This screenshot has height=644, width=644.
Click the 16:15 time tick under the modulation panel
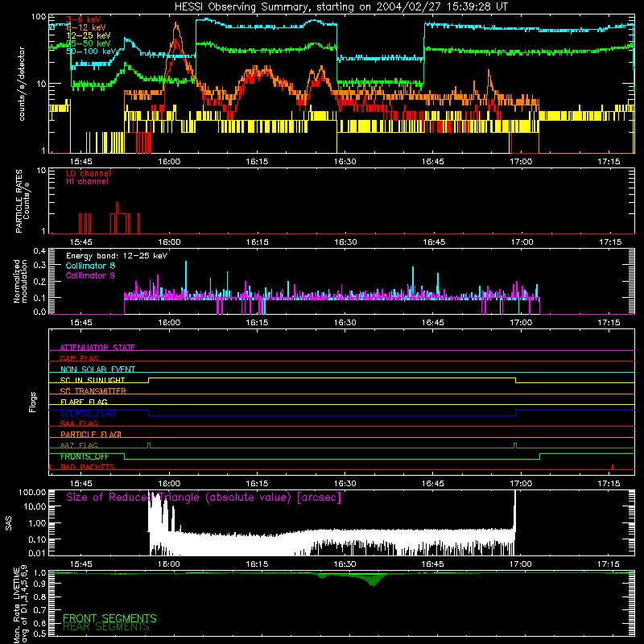click(x=257, y=323)
